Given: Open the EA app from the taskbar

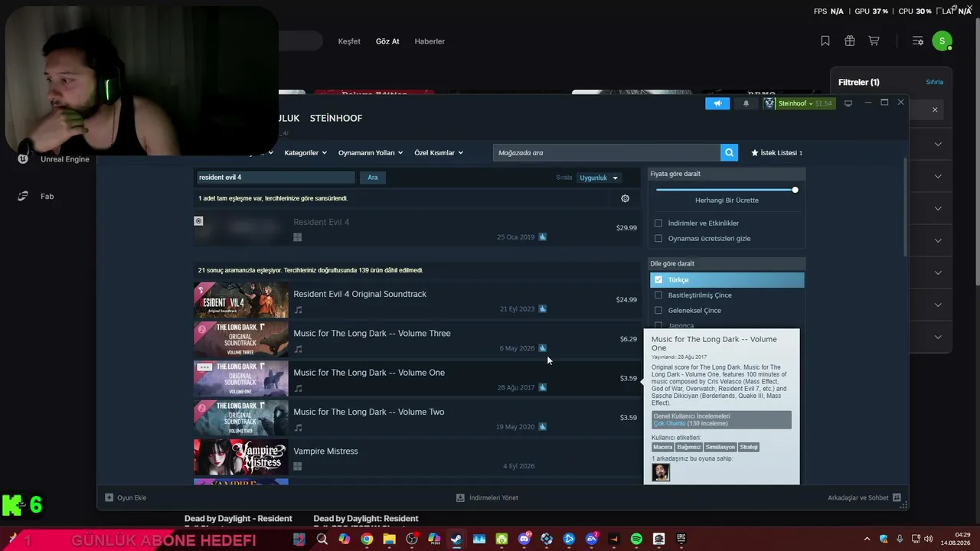Looking at the screenshot, I should point(592,540).
